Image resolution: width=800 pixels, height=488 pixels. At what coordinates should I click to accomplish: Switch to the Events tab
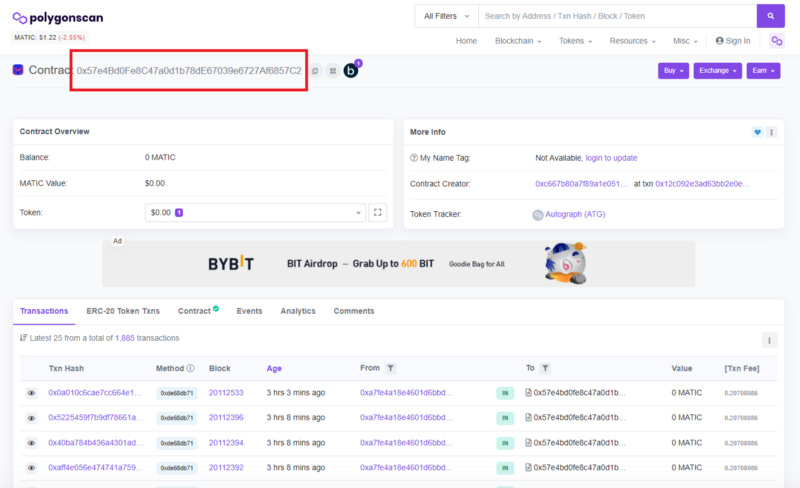(249, 311)
